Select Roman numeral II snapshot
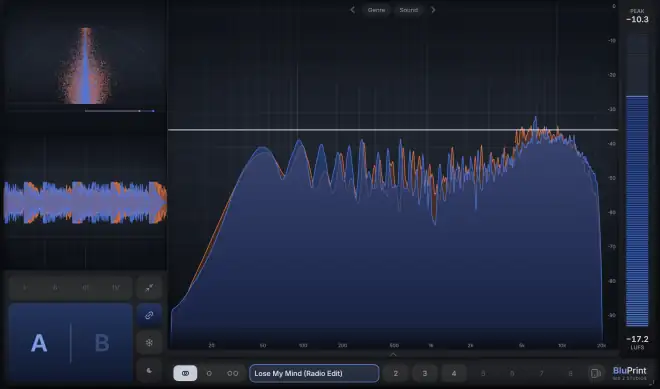660x389 pixels. [55, 288]
